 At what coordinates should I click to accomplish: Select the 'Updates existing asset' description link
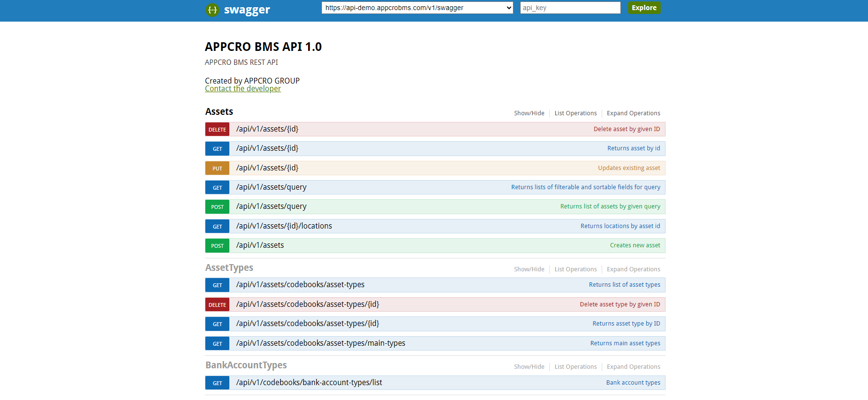pyautogui.click(x=629, y=168)
